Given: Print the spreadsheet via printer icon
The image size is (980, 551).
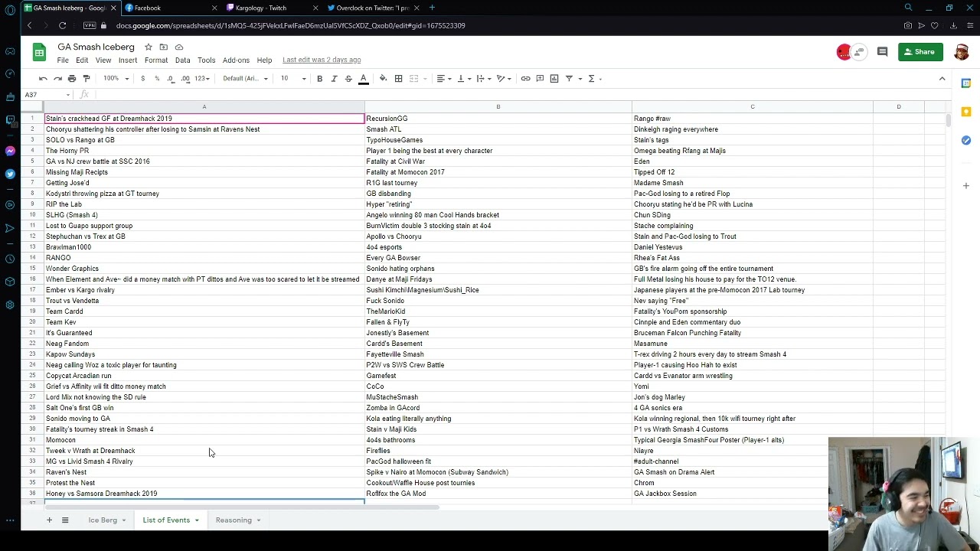Looking at the screenshot, I should tap(72, 78).
